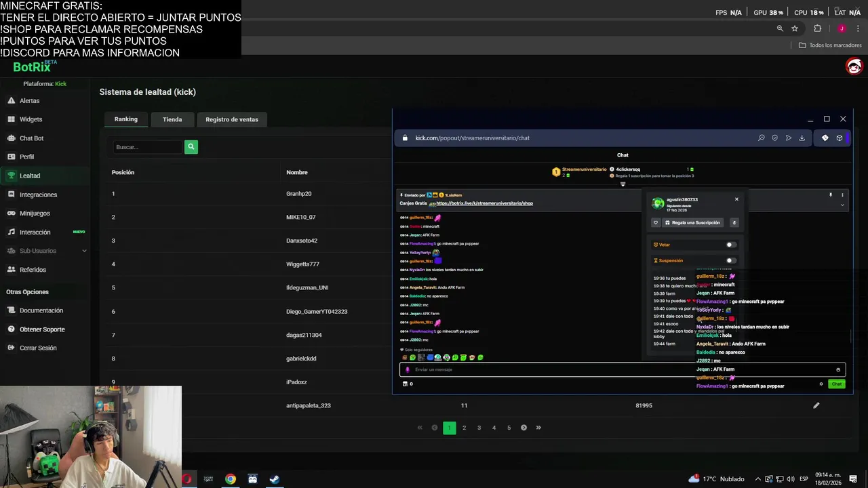
Task: Open the emoji picker in chat input
Action: coord(838,369)
